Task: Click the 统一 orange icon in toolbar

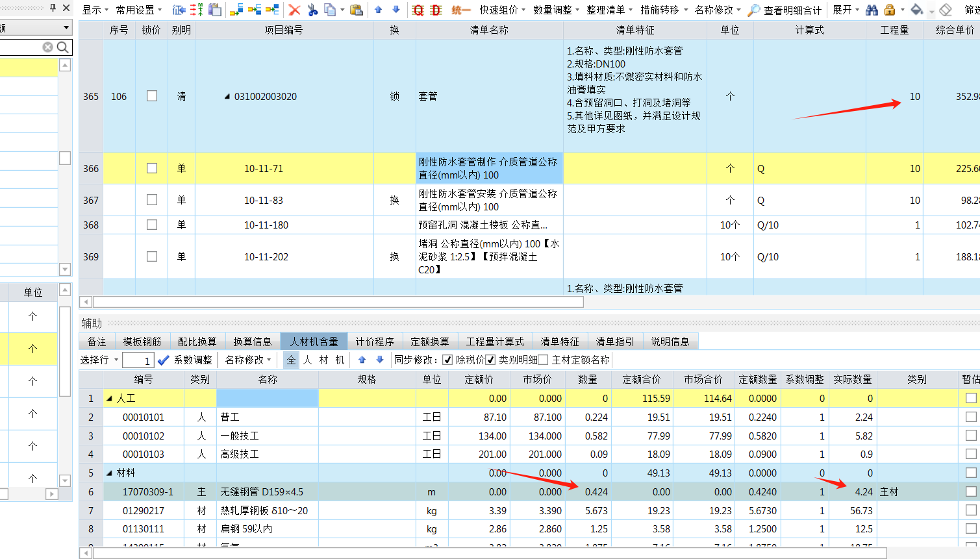Action: point(460,10)
